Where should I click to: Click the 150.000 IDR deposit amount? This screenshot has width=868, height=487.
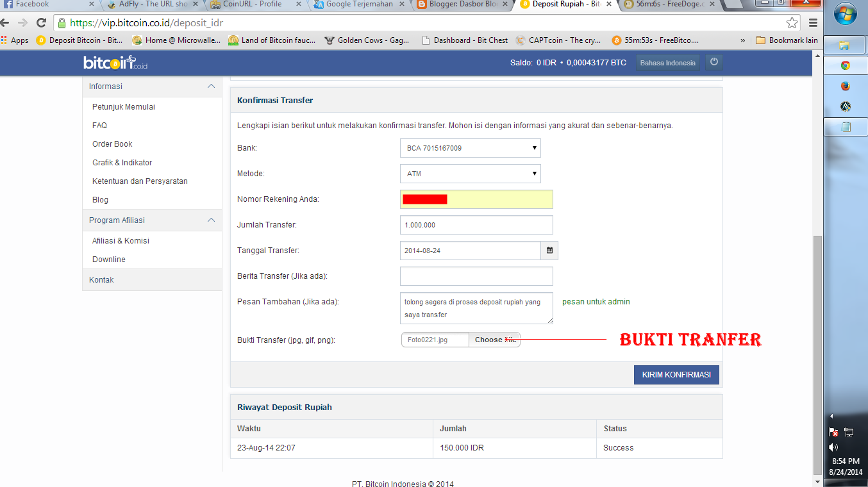tap(462, 448)
